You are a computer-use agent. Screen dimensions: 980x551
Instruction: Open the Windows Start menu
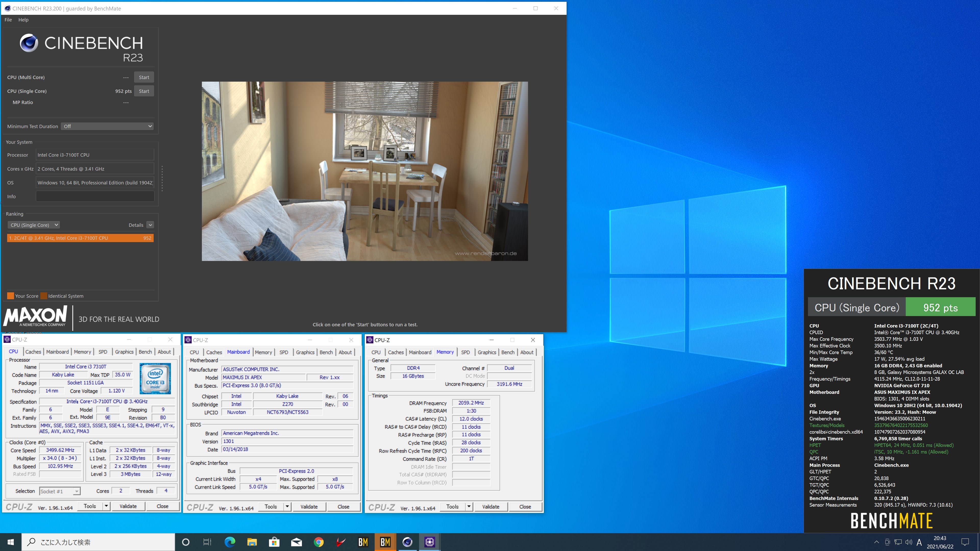[11, 542]
